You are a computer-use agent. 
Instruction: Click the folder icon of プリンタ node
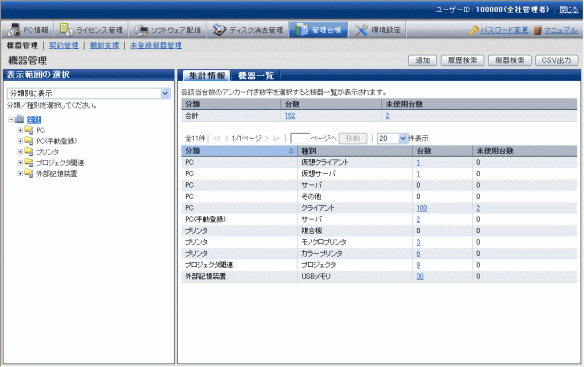coord(29,152)
